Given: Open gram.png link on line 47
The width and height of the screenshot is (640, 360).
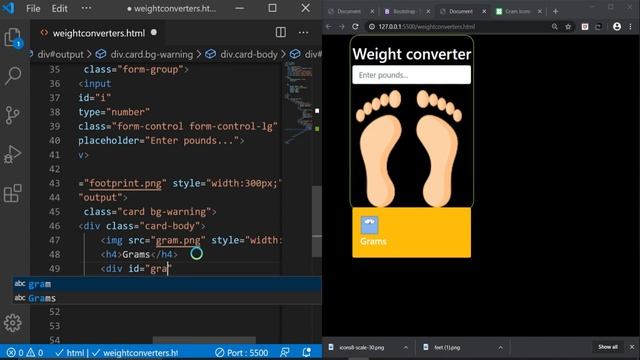Looking at the screenshot, I should 178,240.
